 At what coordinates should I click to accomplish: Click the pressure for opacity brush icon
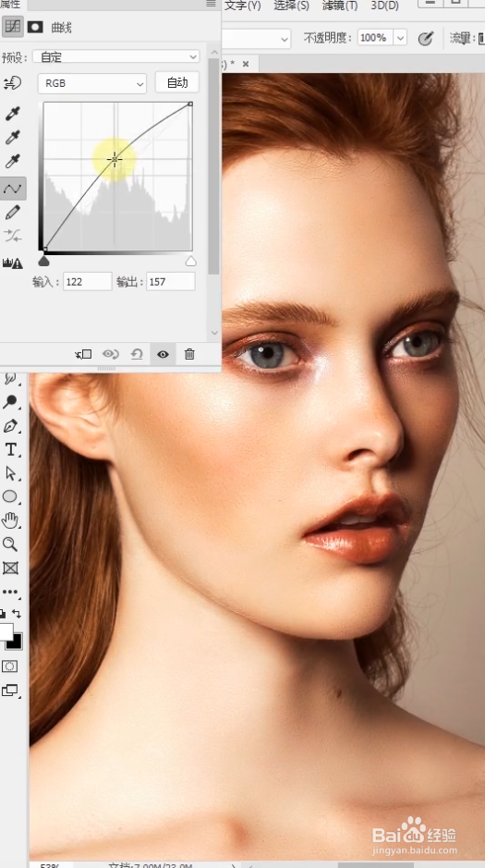[425, 38]
